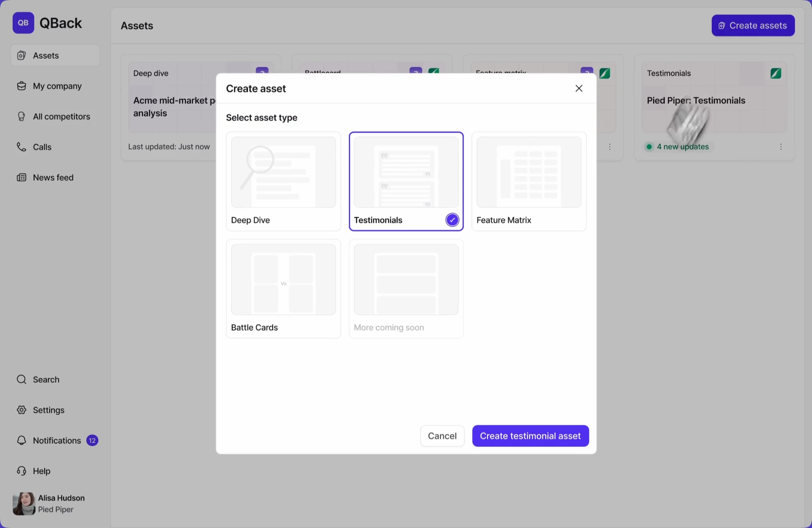The height and width of the screenshot is (528, 812).
Task: Select the Deep Dive asset type
Action: click(283, 181)
